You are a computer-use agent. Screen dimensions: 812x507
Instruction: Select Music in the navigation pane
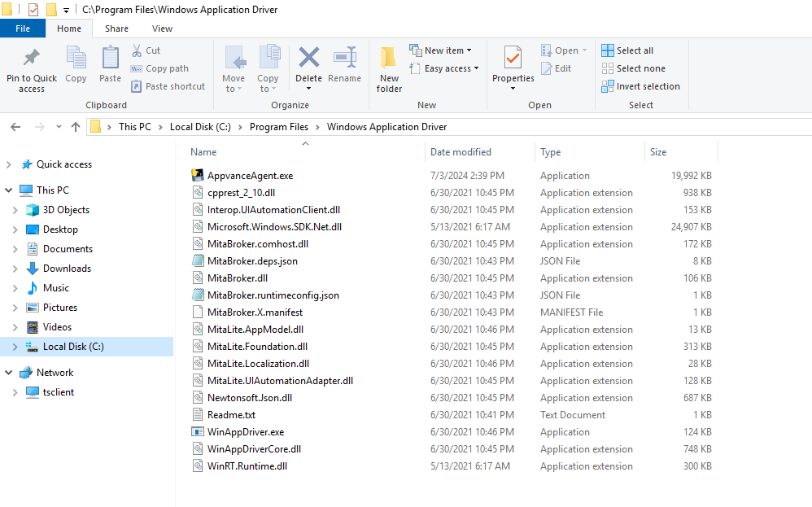(x=56, y=288)
